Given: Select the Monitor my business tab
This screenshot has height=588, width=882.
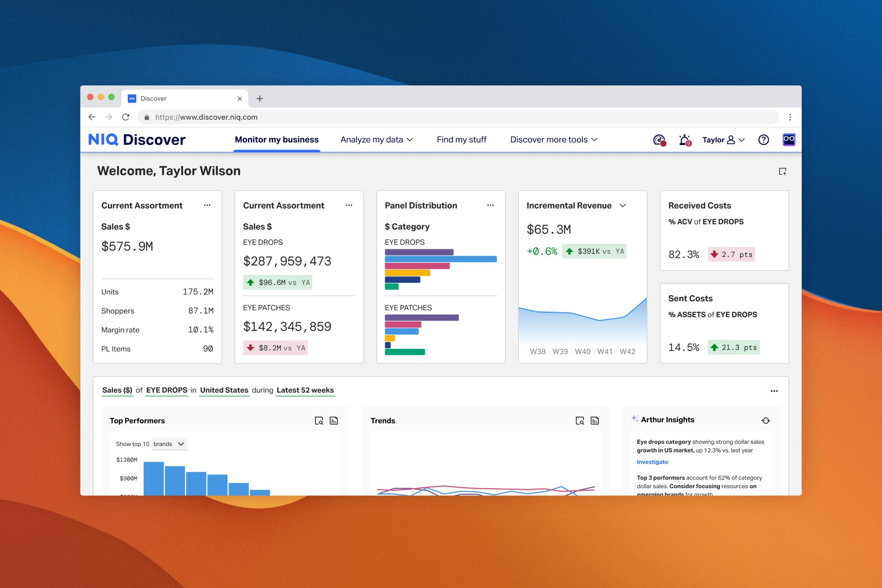Looking at the screenshot, I should pyautogui.click(x=277, y=140).
